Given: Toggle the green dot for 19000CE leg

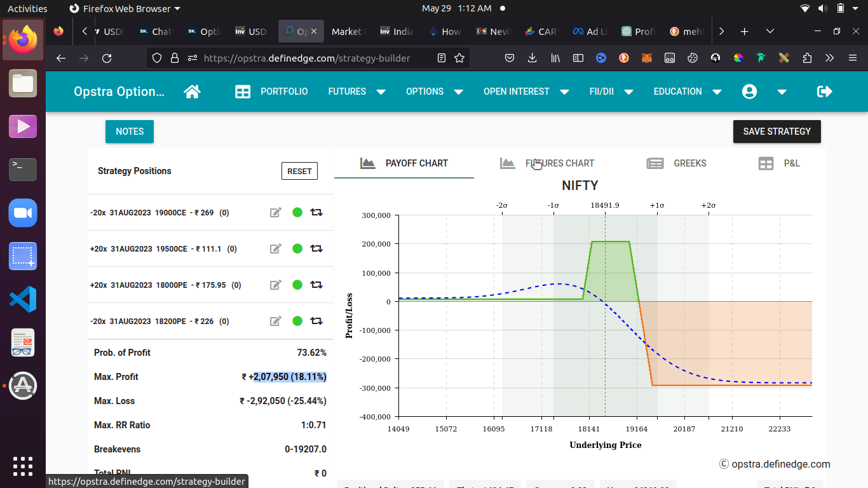Looking at the screenshot, I should pos(297,213).
